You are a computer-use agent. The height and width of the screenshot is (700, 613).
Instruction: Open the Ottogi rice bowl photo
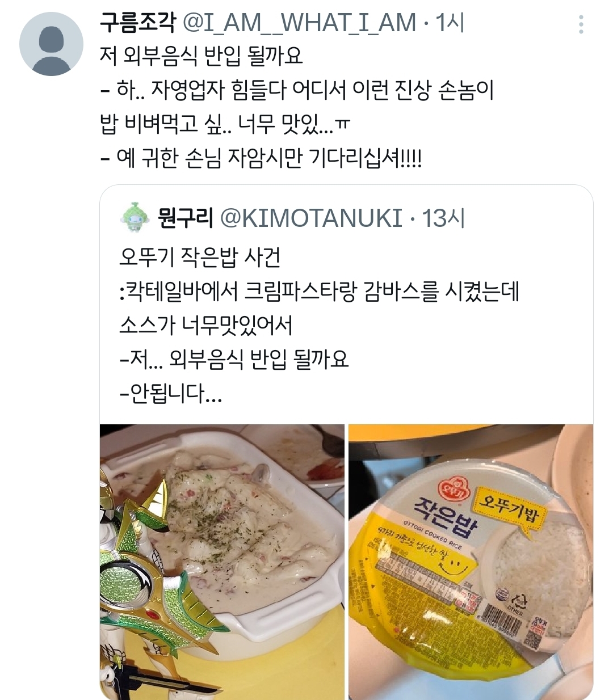tap(471, 562)
